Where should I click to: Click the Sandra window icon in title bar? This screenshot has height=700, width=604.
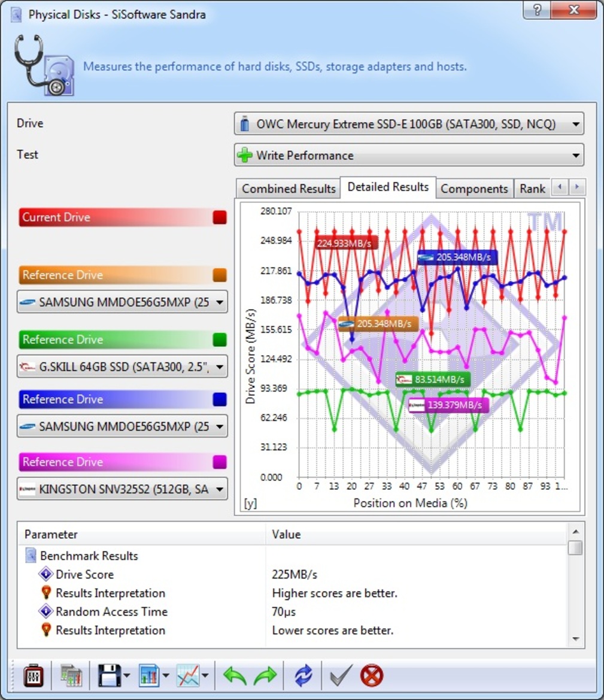click(16, 14)
